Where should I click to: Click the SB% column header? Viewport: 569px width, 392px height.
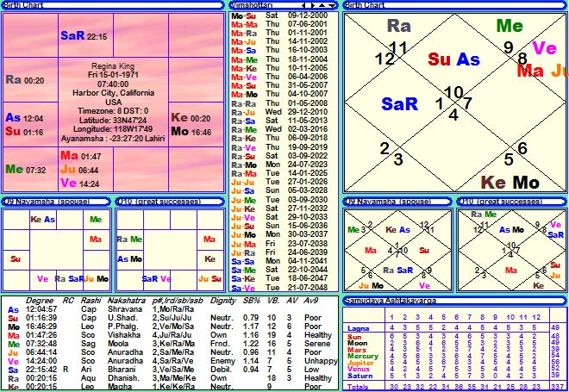pos(253,301)
